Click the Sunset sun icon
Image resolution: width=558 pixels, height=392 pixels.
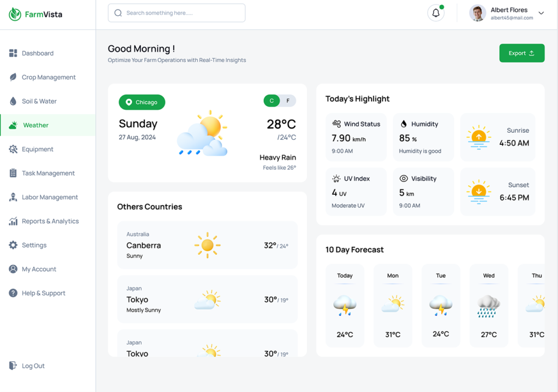tap(478, 192)
